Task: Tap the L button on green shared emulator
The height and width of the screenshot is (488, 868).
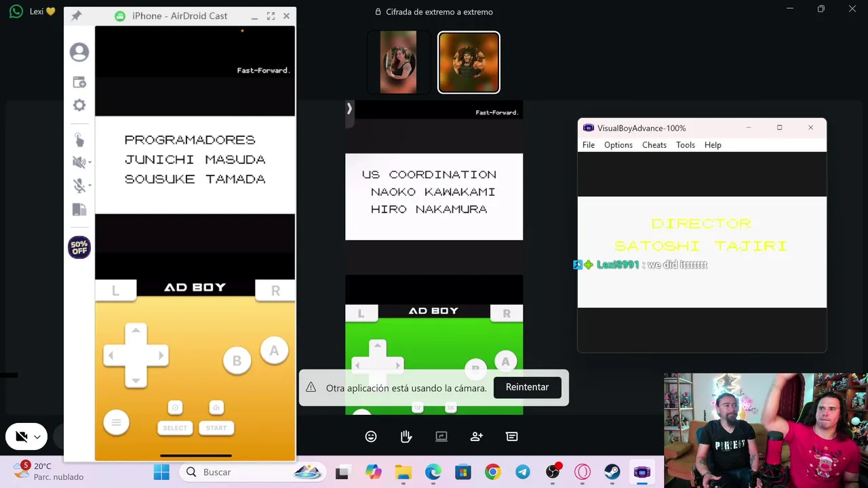Action: point(361,313)
